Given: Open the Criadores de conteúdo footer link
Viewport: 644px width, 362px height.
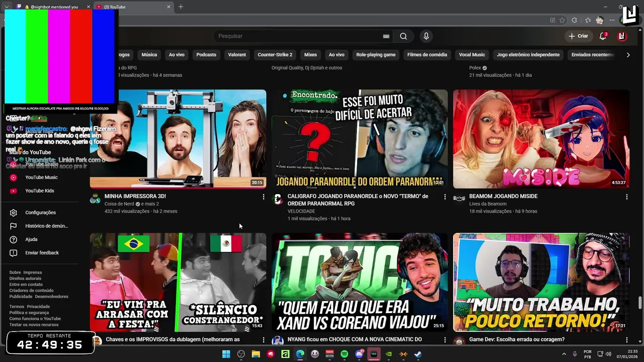Looking at the screenshot, I should click(x=31, y=291).
